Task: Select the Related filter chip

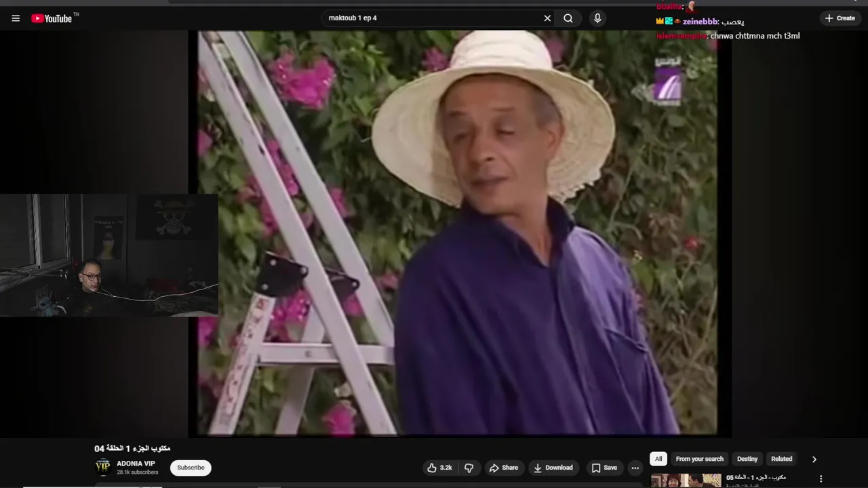Action: click(x=781, y=459)
